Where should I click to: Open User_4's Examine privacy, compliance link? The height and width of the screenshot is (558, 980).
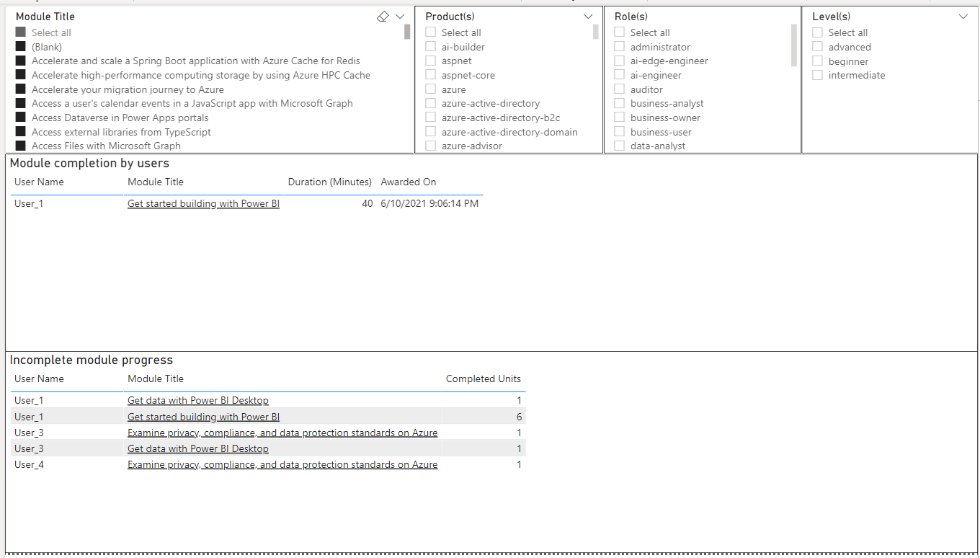pos(282,464)
